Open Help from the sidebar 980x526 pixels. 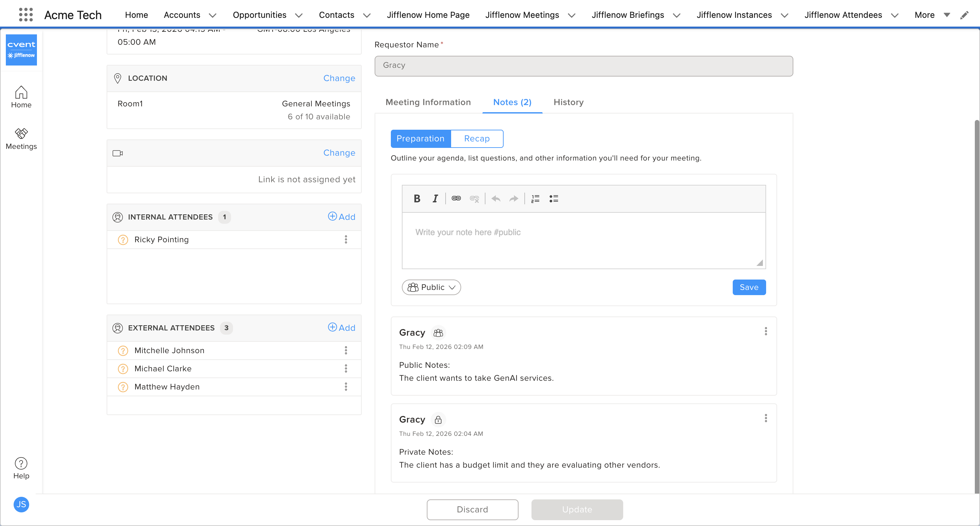pos(21,468)
